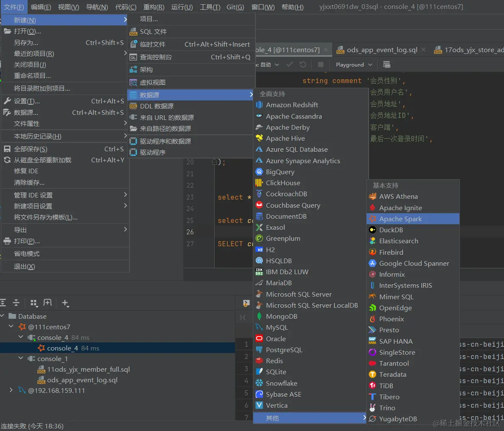Screen dimensions: 504x431
Task: Click 全部保存(S) entry
Action: click(64, 149)
